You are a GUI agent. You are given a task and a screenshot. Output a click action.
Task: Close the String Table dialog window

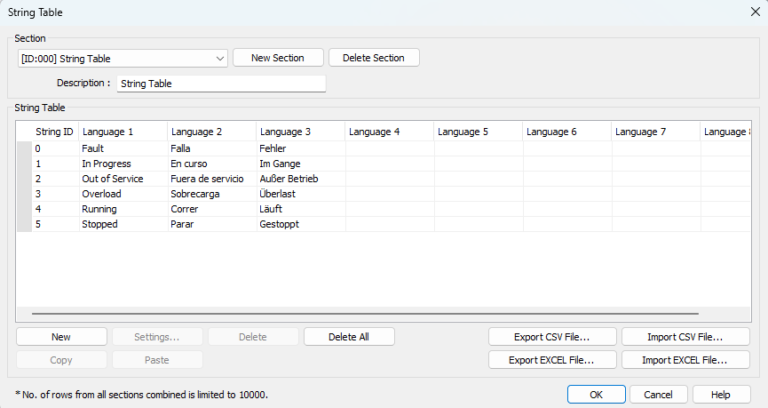753,11
